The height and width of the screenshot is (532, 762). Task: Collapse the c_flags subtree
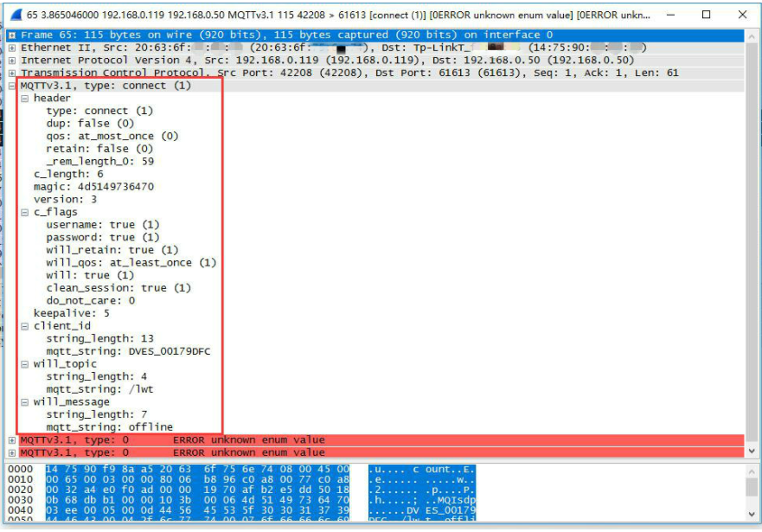(25, 212)
